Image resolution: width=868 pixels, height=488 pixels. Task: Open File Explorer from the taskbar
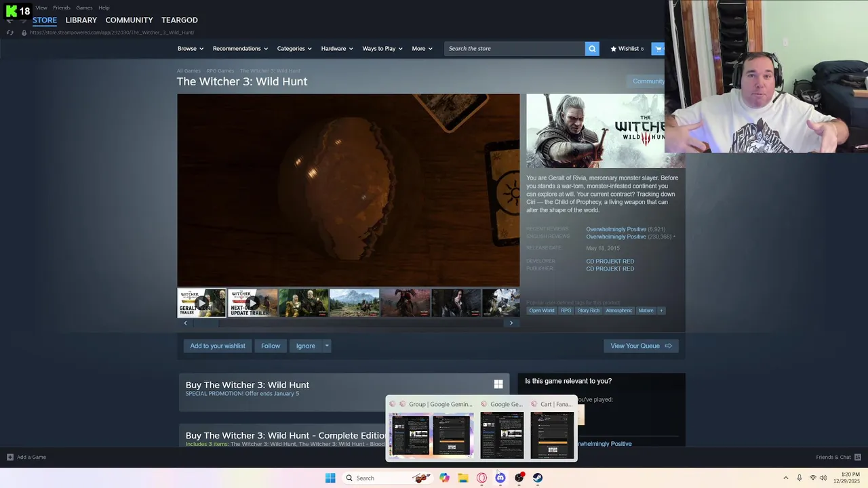click(463, 478)
